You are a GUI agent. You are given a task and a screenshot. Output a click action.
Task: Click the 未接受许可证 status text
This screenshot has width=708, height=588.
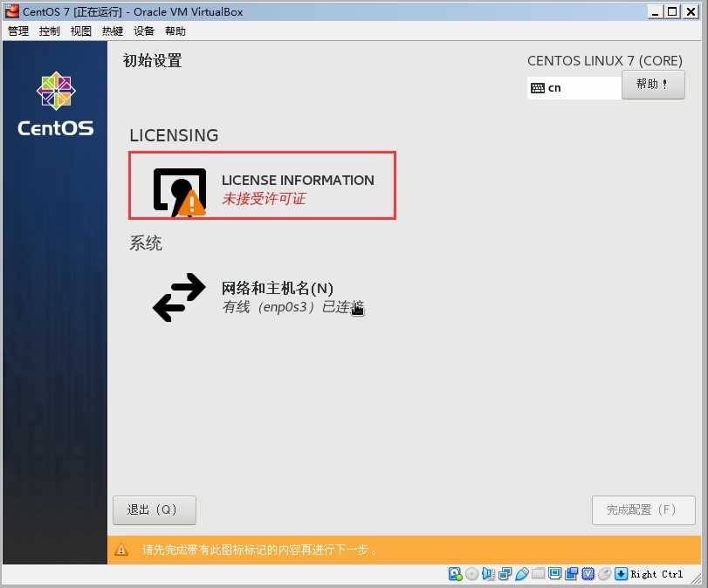(265, 199)
